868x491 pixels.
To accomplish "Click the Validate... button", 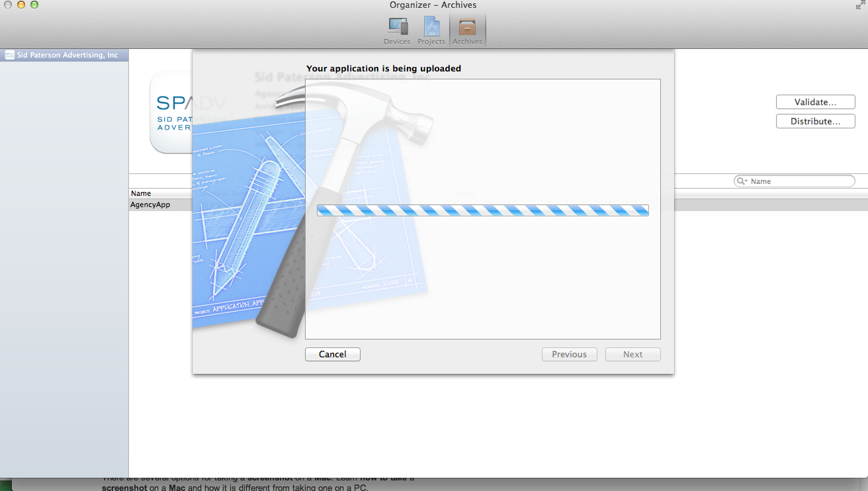I will [x=815, y=102].
